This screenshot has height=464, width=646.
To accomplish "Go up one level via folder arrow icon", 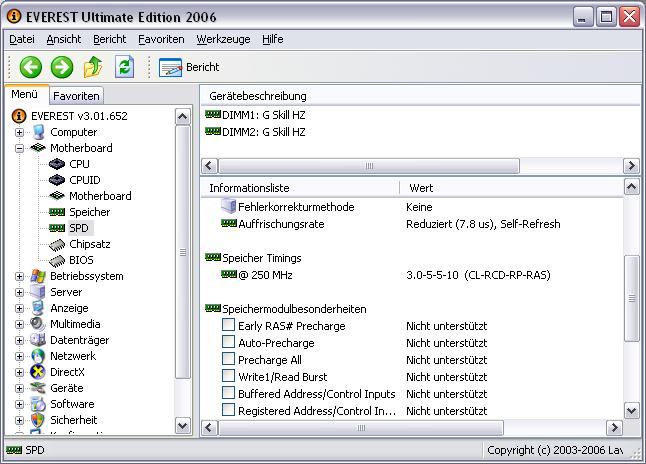I will point(93,67).
